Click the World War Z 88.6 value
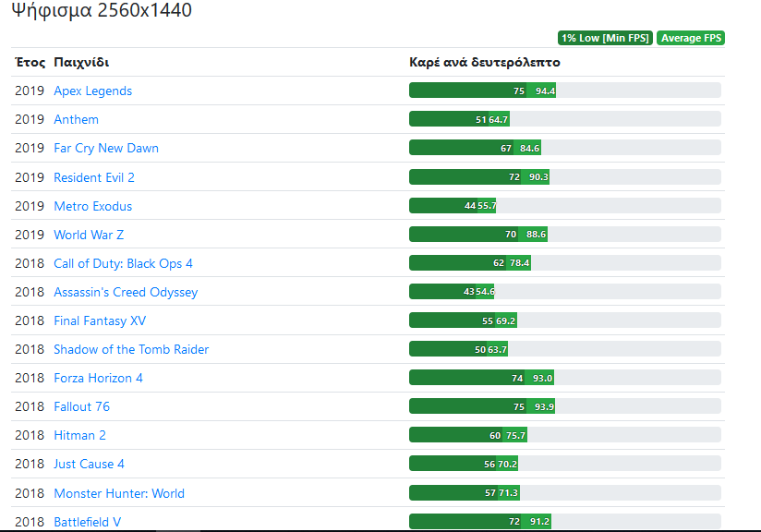This screenshot has width=761, height=532. (x=536, y=235)
